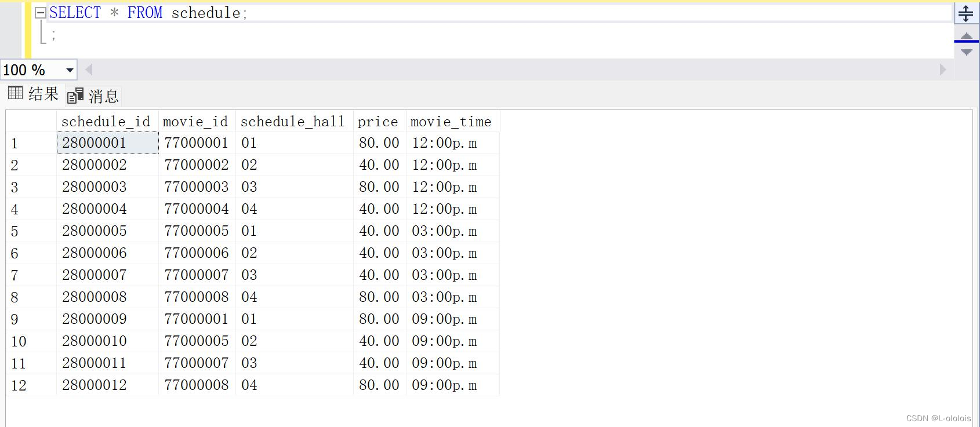Click movie_id 77000005 in row 10

197,341
